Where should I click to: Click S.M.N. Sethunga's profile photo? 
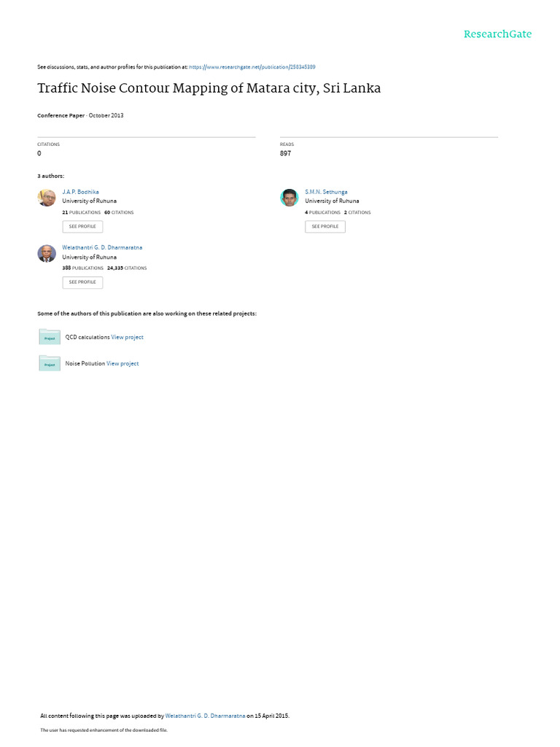[289, 198]
